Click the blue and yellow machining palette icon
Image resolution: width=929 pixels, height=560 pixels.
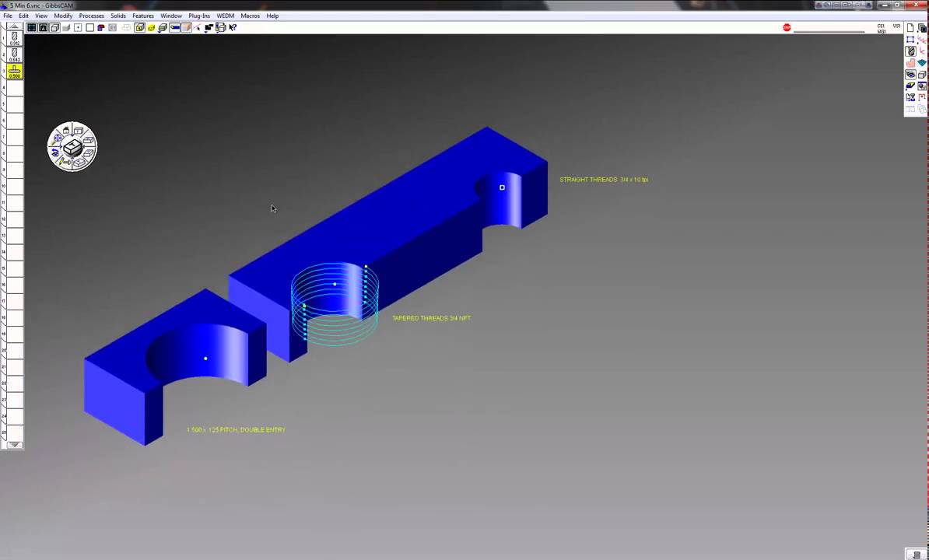pos(910,86)
